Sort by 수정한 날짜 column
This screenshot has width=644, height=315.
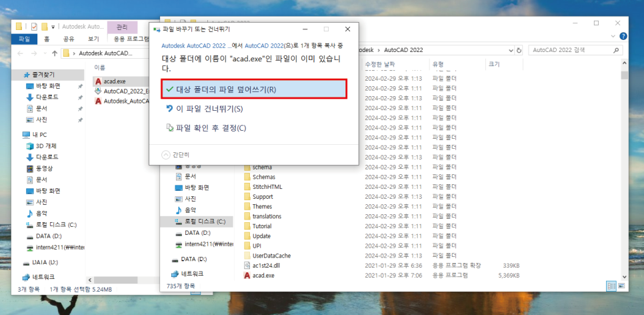coord(380,65)
